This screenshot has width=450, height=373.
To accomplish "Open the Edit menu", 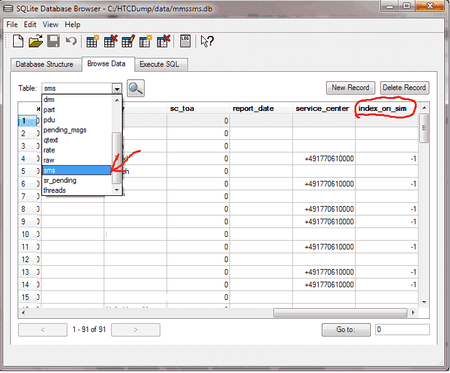I will [30, 25].
